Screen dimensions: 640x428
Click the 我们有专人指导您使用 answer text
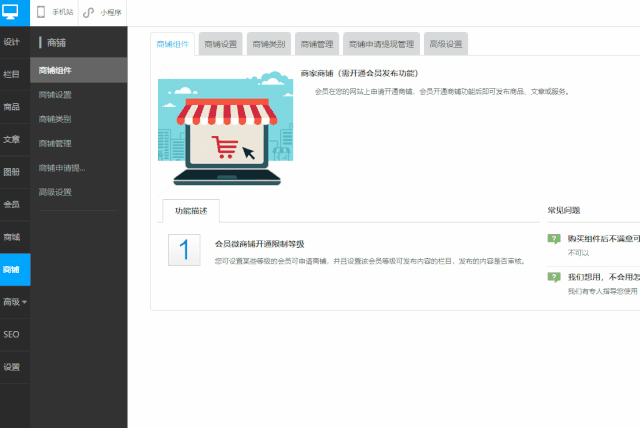(x=603, y=291)
